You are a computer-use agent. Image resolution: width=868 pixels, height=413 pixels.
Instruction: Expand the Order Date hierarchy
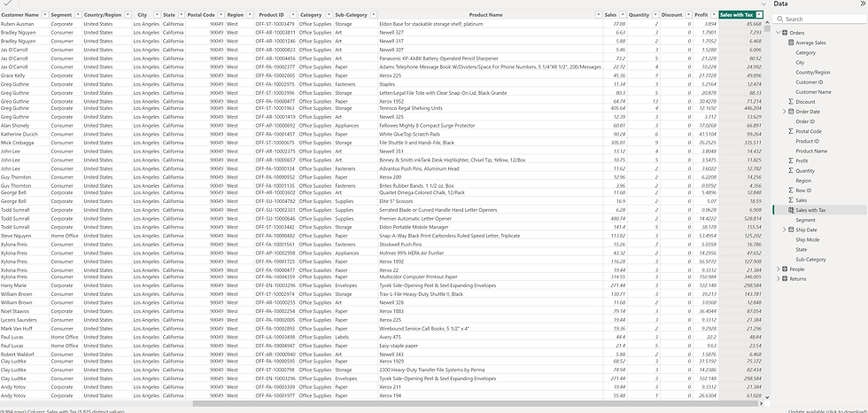(x=785, y=112)
